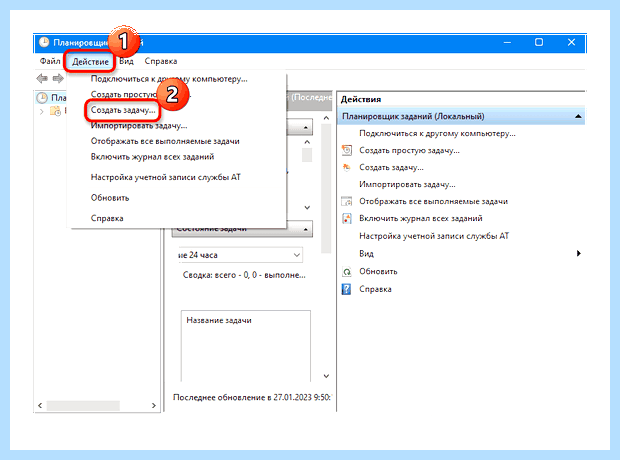This screenshot has height=460, width=620.
Task: Choose 'Отображать все выполняемые задачи' in dropdown menu
Action: [165, 141]
